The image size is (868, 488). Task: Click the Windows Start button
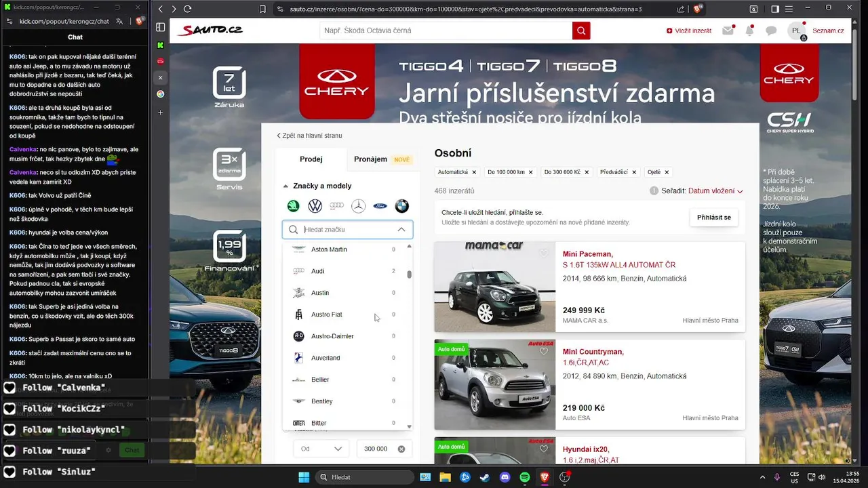(x=304, y=477)
